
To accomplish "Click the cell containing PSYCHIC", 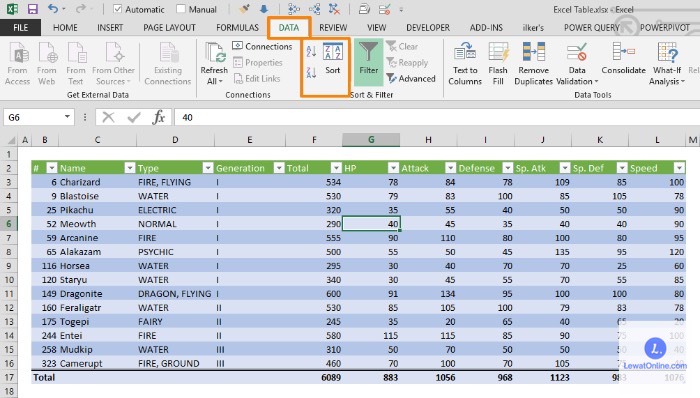I will pos(175,252).
